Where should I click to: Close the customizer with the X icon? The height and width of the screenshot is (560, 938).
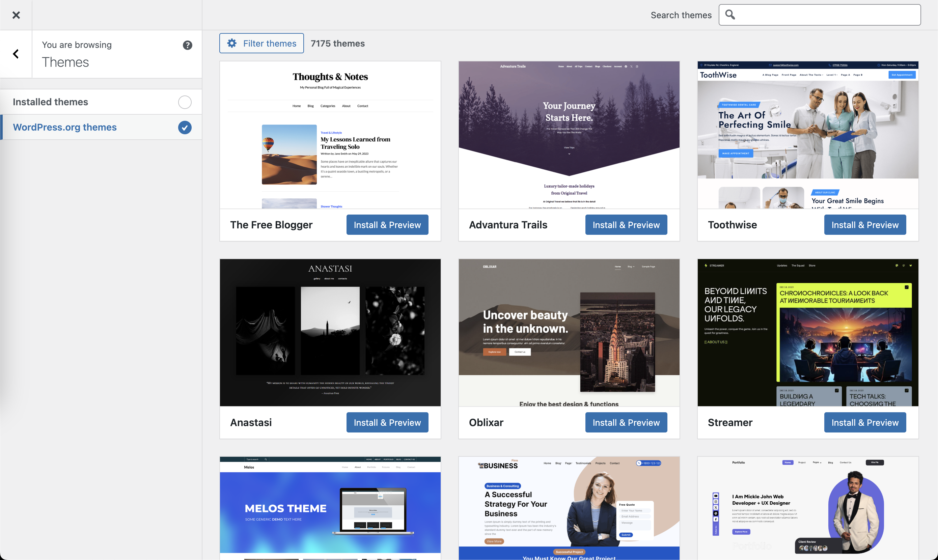(16, 15)
